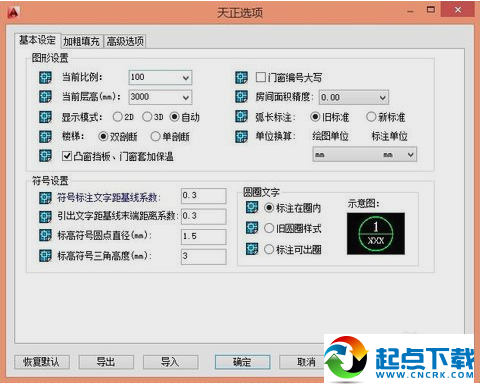Click 符号标注文字距基线系数 field showing 0.3
481x384 pixels.
coord(204,196)
